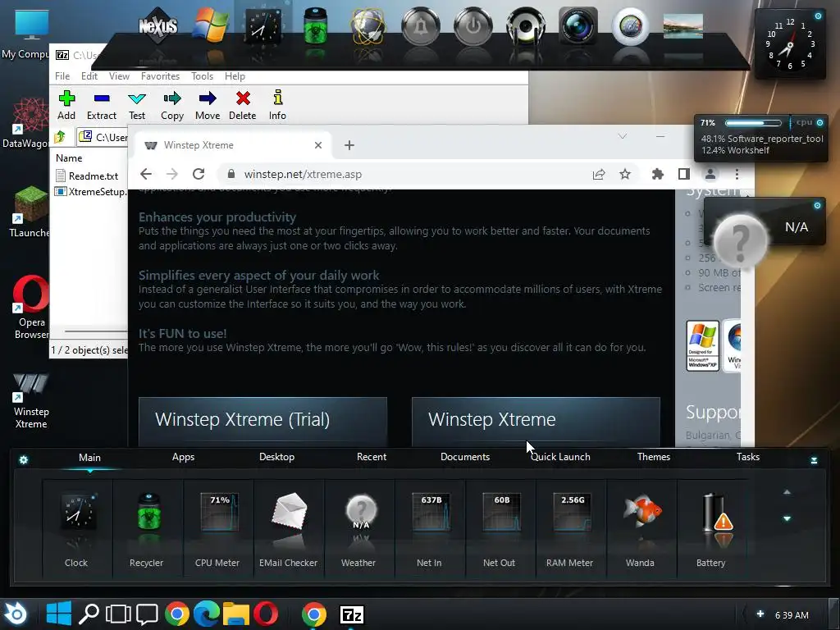Screen dimensions: 840x630
Task: Click Winstep Xtreme (Trial) download button
Action: click(x=262, y=422)
